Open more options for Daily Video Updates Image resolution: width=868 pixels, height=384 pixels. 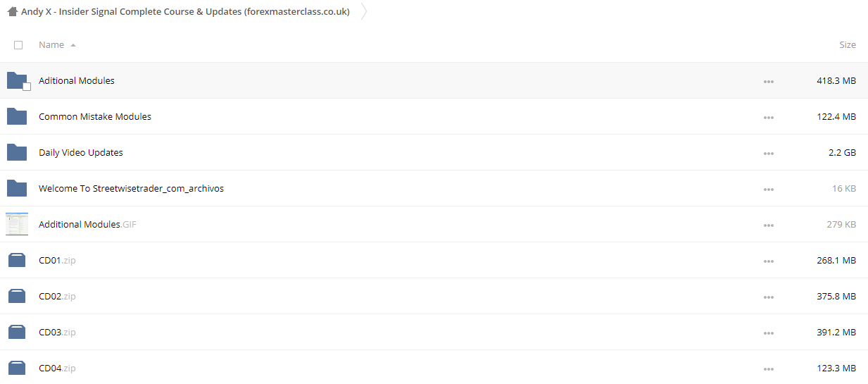click(768, 154)
